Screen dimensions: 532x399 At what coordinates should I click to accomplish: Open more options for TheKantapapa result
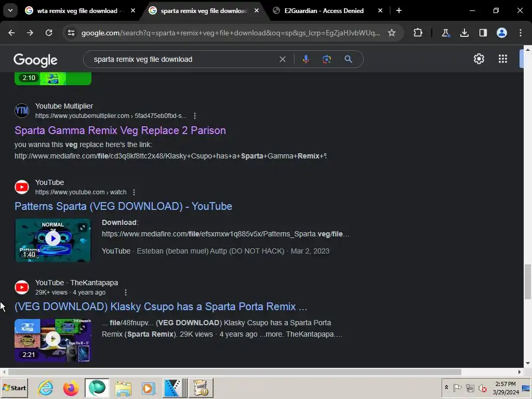click(x=126, y=292)
